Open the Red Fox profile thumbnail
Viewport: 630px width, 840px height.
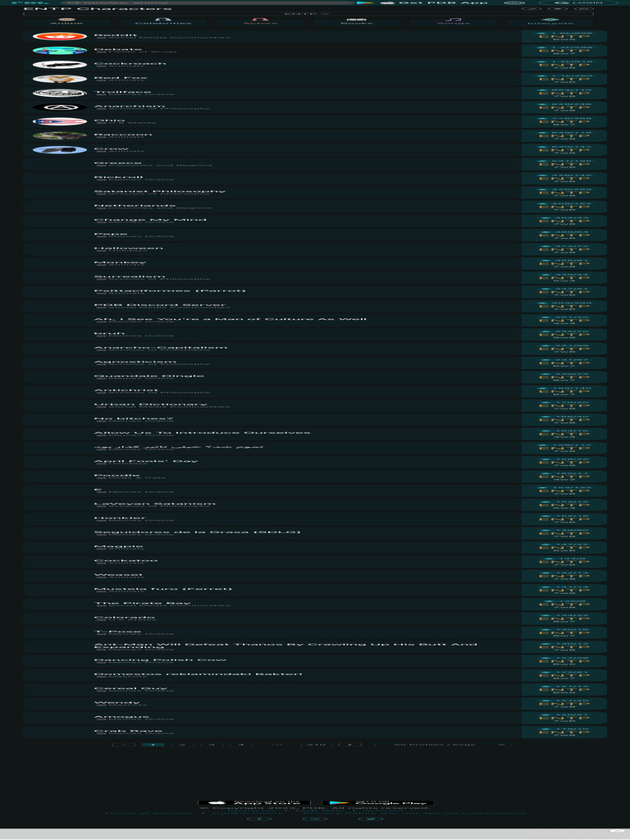tap(59, 79)
